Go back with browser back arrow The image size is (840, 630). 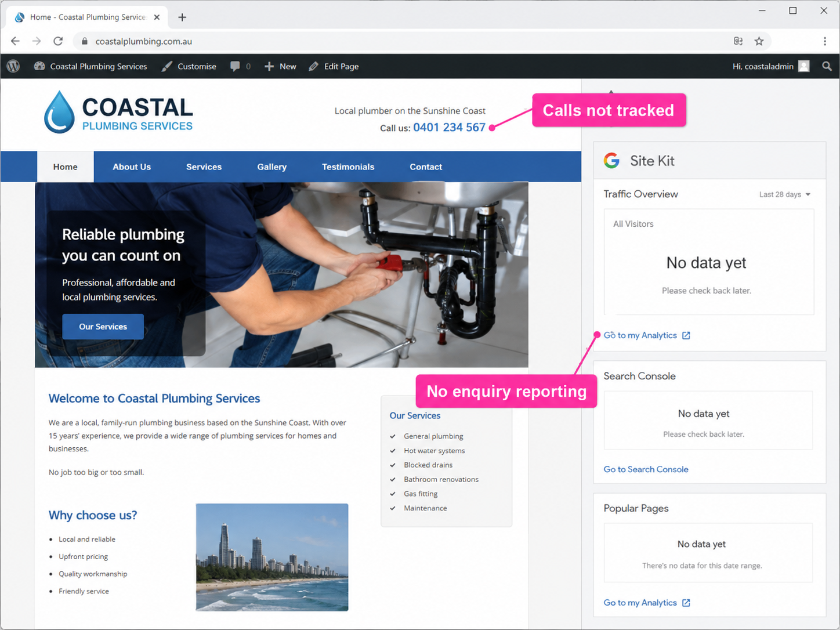15,41
